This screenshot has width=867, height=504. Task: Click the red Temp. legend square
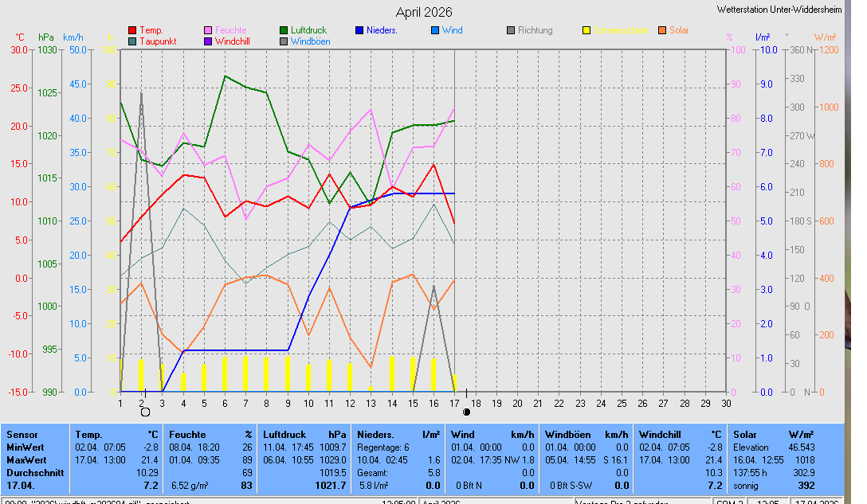132,30
